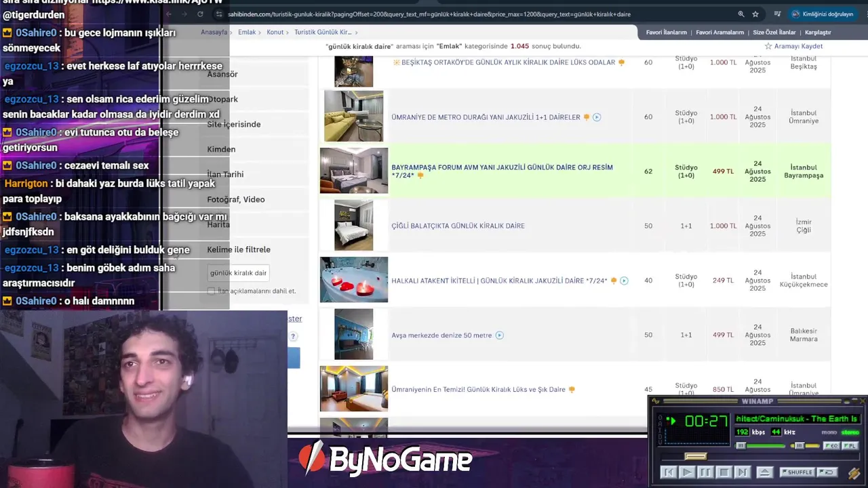Click Winamp lightning bolt about icon
This screenshot has height=488, width=868.
[x=854, y=473]
